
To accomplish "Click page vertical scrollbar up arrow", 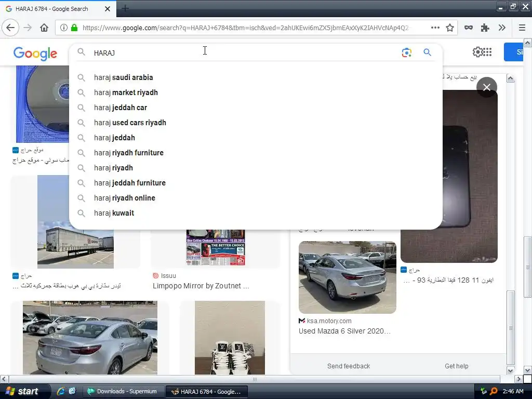I will coord(527,43).
